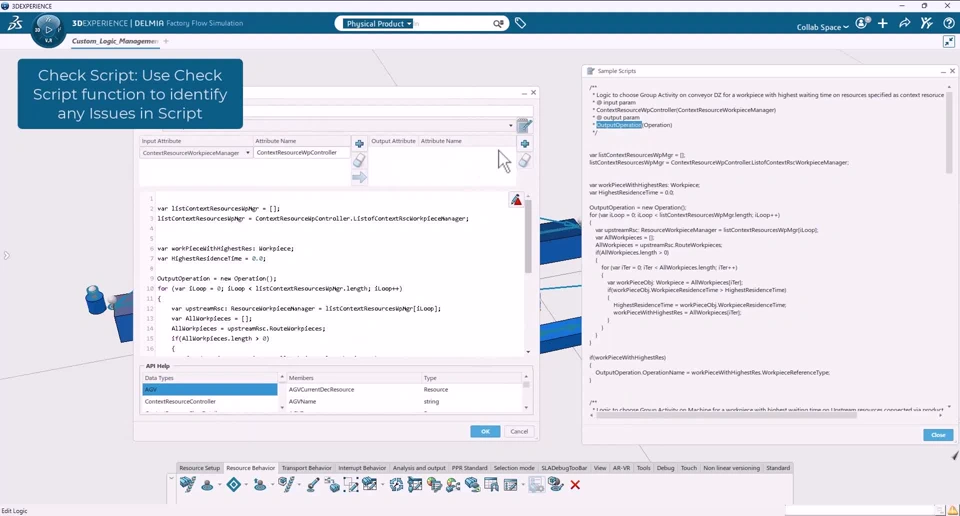Erase output attribute using the eraser icon
Screen dimensions: 960x516
pos(525,160)
